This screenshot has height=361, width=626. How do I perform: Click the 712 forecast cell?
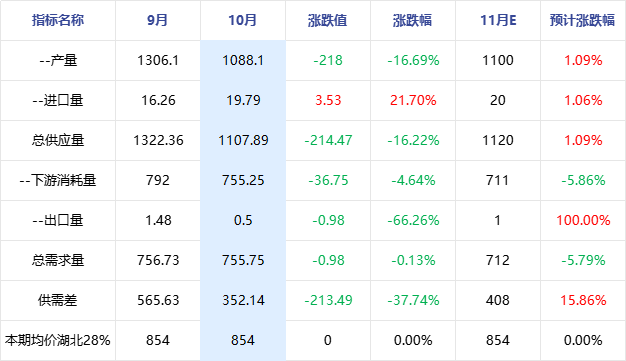(498, 260)
